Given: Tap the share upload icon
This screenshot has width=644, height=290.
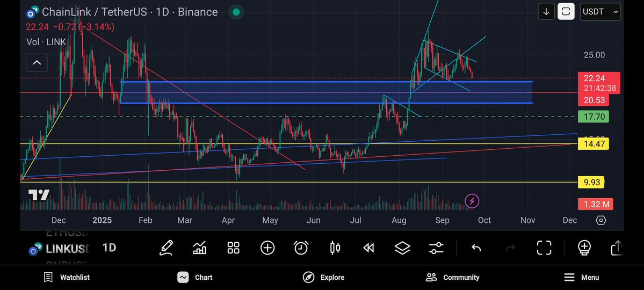Looking at the screenshot, I should [617, 248].
